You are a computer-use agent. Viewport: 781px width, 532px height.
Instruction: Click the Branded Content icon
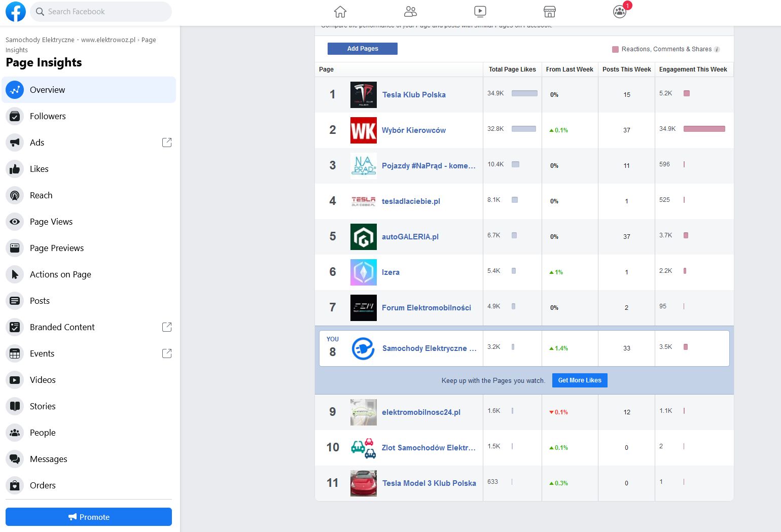pos(15,327)
